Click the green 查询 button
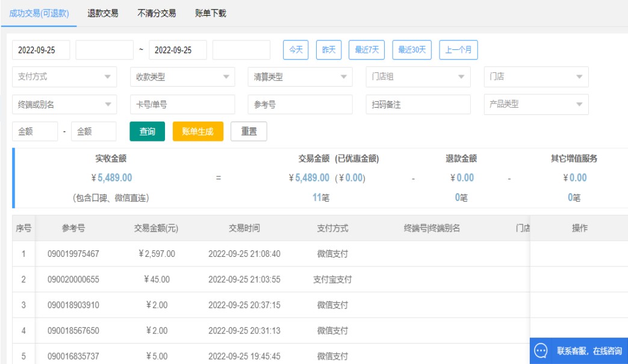628x364 pixels. [148, 131]
